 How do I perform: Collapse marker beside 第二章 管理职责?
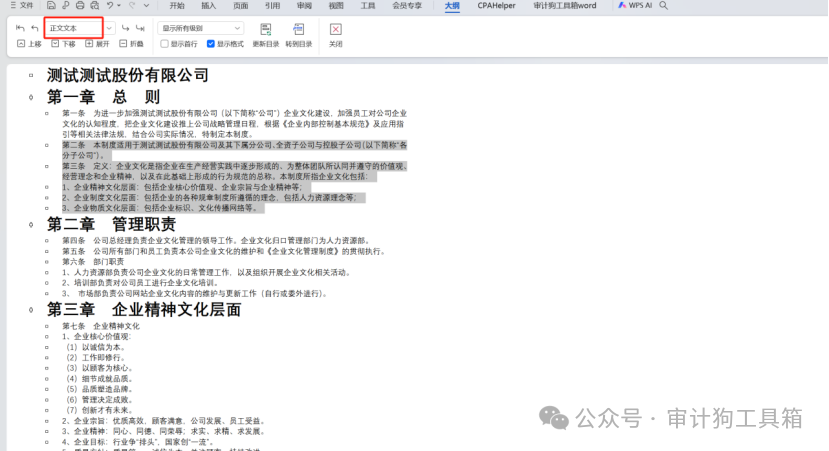tap(31, 225)
